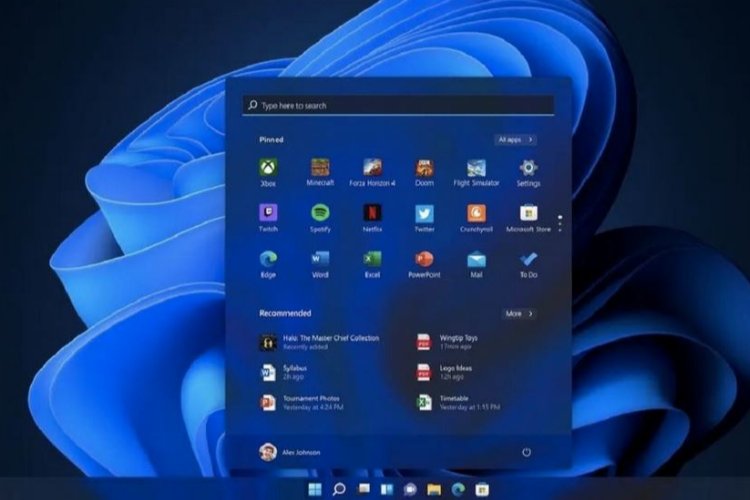Open the Timetable spreadsheet
The image size is (750, 500).
tap(458, 402)
